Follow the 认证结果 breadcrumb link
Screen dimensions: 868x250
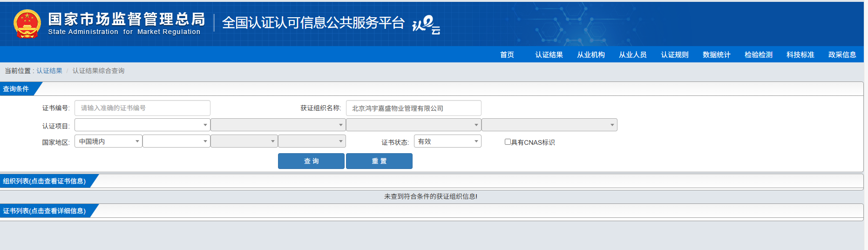[x=49, y=71]
